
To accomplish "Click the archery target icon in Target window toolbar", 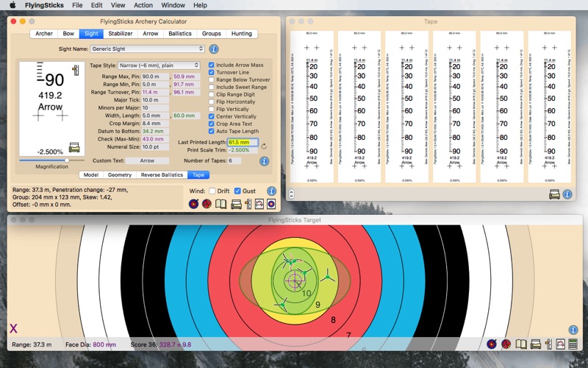I will point(492,344).
